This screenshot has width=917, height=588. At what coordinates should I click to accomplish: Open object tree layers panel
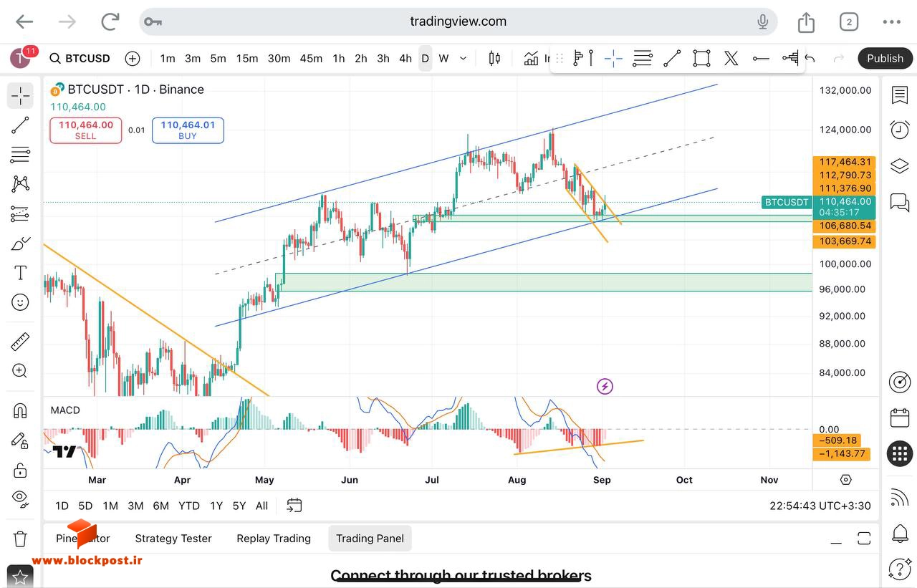coord(899,166)
